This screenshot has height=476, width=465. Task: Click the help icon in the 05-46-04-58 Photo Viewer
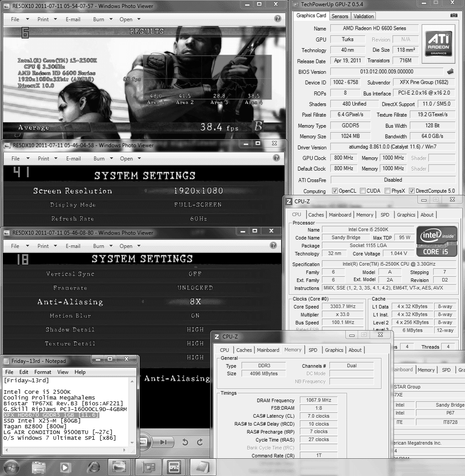[276, 158]
